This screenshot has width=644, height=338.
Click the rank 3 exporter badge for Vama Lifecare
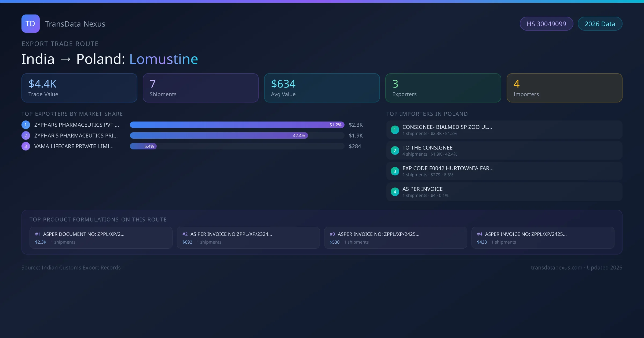pyautogui.click(x=26, y=146)
